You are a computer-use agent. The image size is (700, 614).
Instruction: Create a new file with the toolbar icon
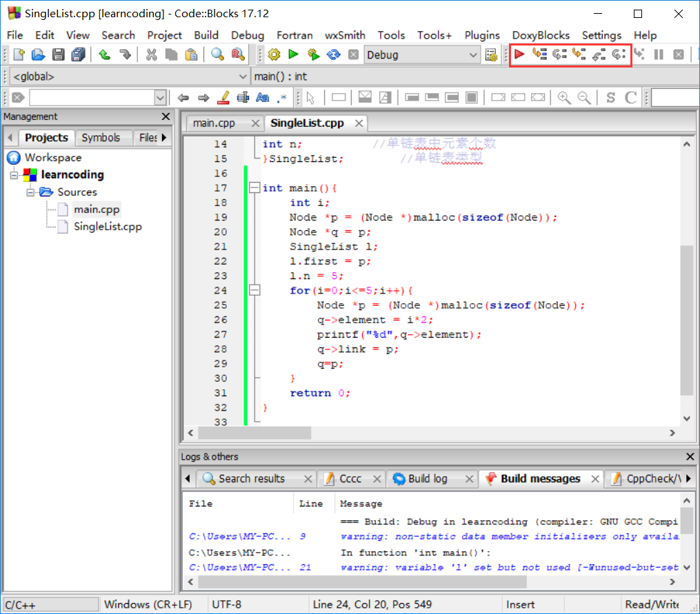pos(19,55)
